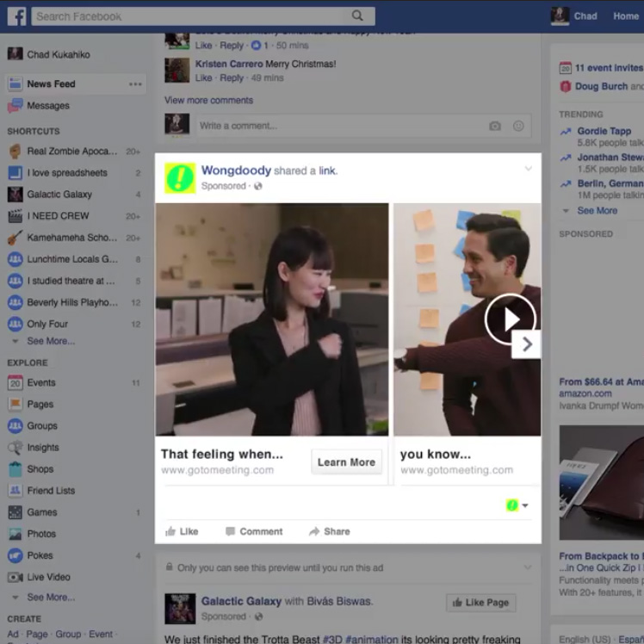
Task: Like the Wongdoody post
Action: pyautogui.click(x=182, y=532)
